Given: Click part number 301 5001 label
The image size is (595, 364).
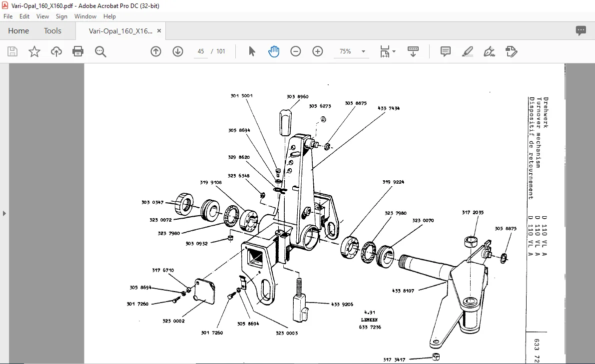Looking at the screenshot, I should click(242, 95).
